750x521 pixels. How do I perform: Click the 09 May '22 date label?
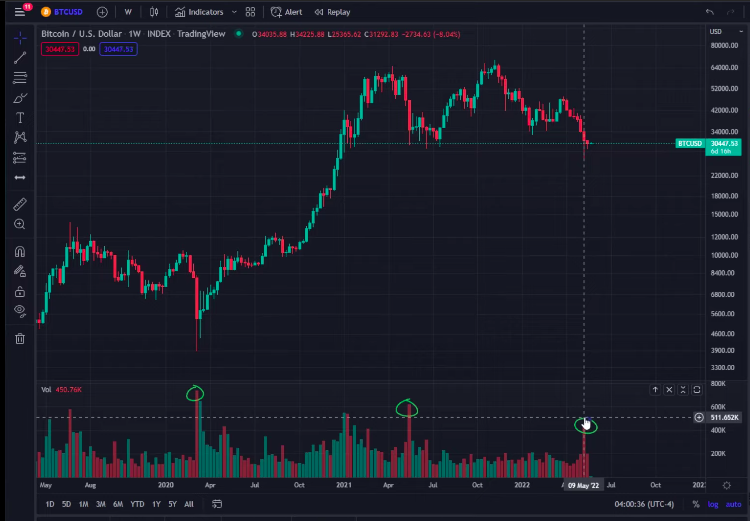pos(584,485)
